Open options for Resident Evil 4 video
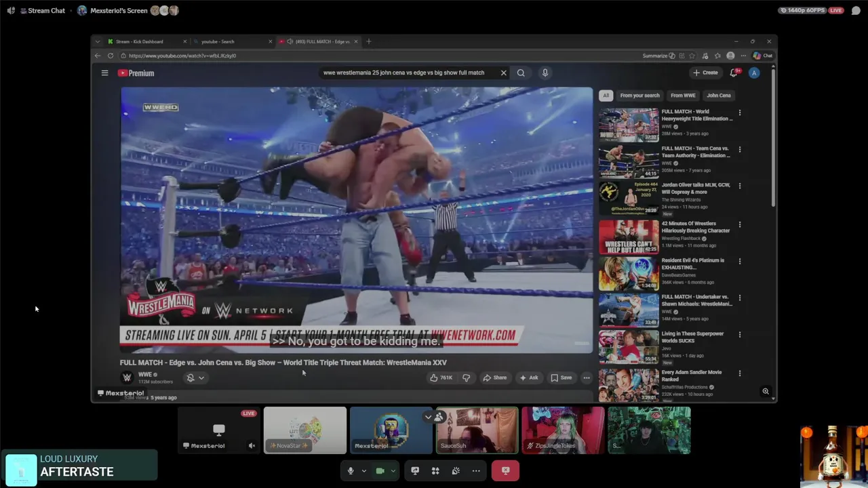This screenshot has height=488, width=868. click(x=739, y=261)
